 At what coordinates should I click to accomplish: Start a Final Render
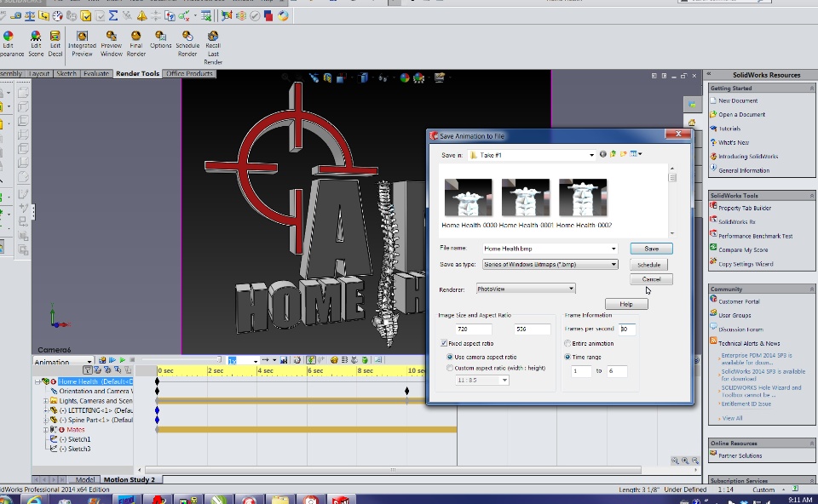coord(135,43)
